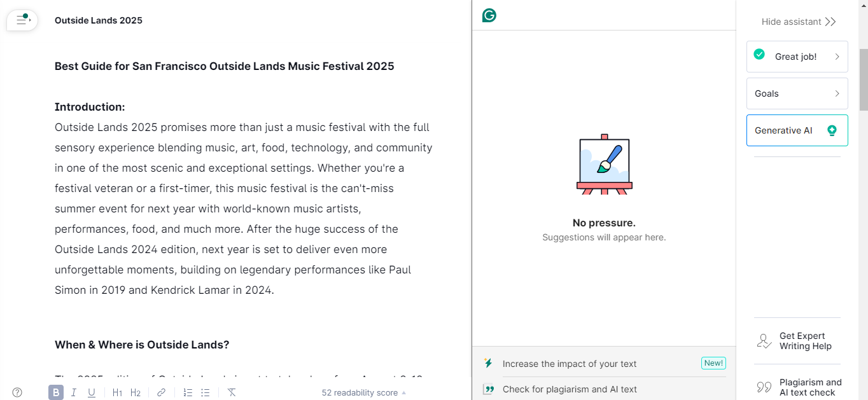
Task: Toggle bold formatting
Action: (x=56, y=392)
